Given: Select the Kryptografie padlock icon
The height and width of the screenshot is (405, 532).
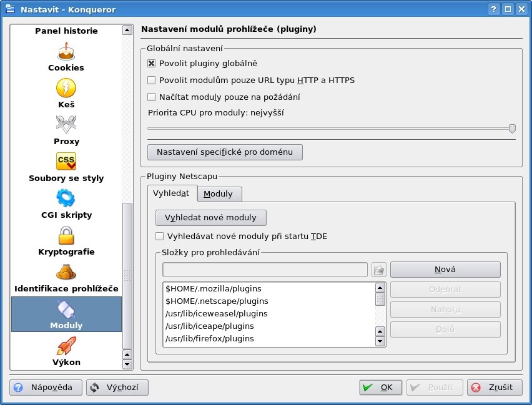Looking at the screenshot, I should pos(66,235).
